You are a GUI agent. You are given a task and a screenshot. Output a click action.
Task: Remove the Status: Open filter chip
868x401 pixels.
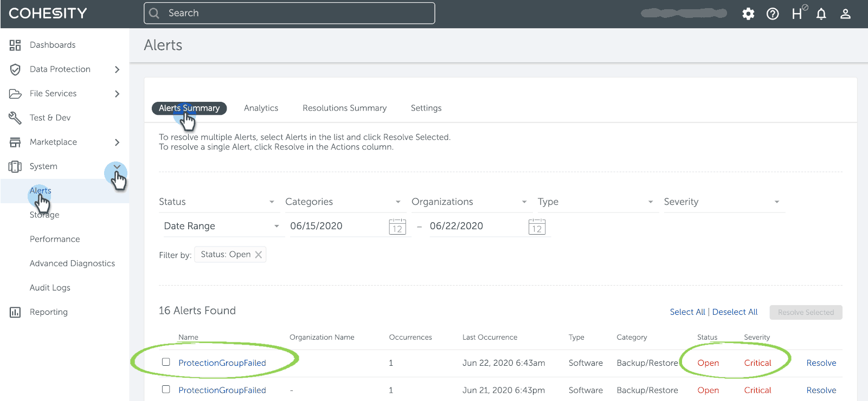pos(259,255)
